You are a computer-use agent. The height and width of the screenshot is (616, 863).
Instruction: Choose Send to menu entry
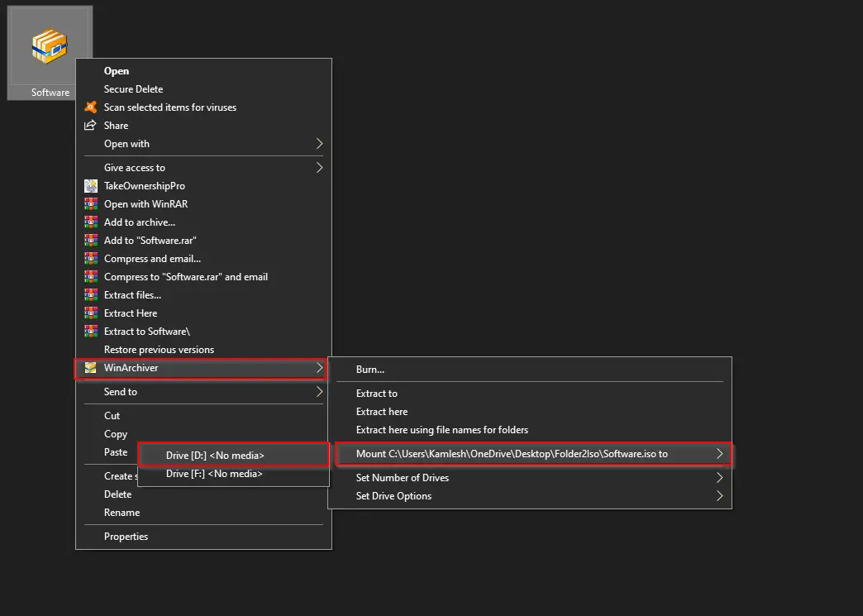[203, 391]
